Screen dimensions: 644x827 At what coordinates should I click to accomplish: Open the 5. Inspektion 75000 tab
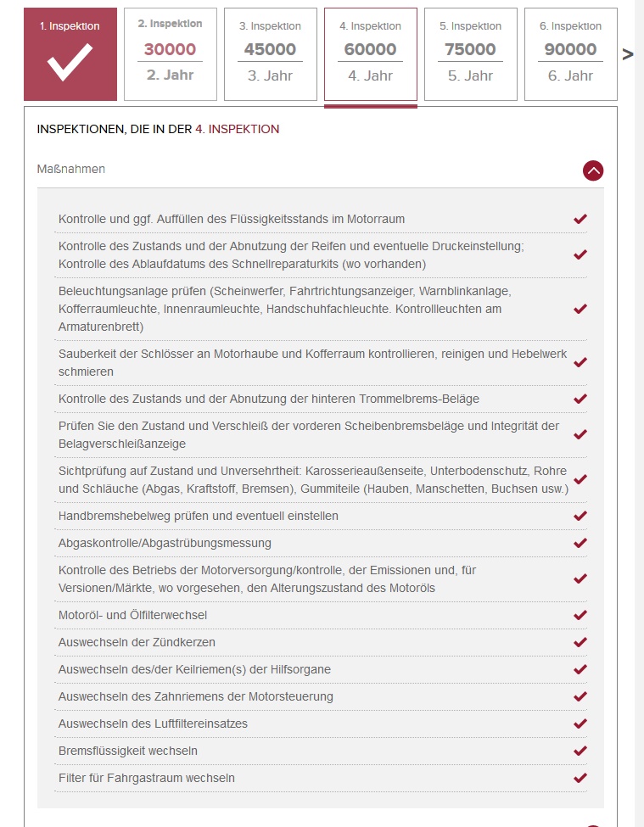tap(471, 54)
